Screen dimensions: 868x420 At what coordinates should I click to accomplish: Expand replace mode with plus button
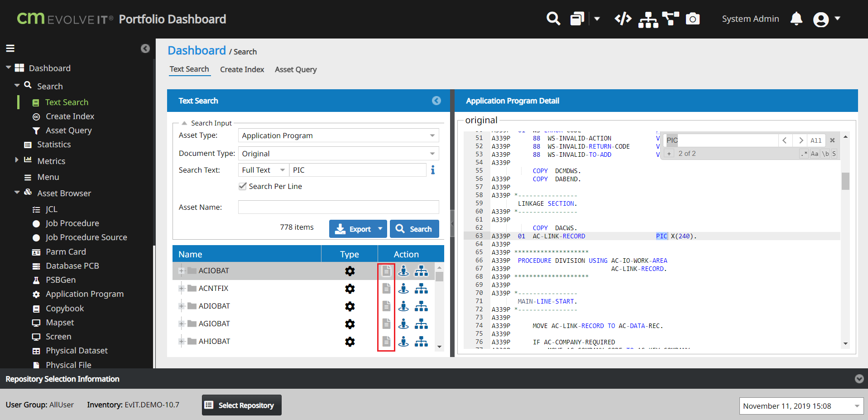(669, 154)
